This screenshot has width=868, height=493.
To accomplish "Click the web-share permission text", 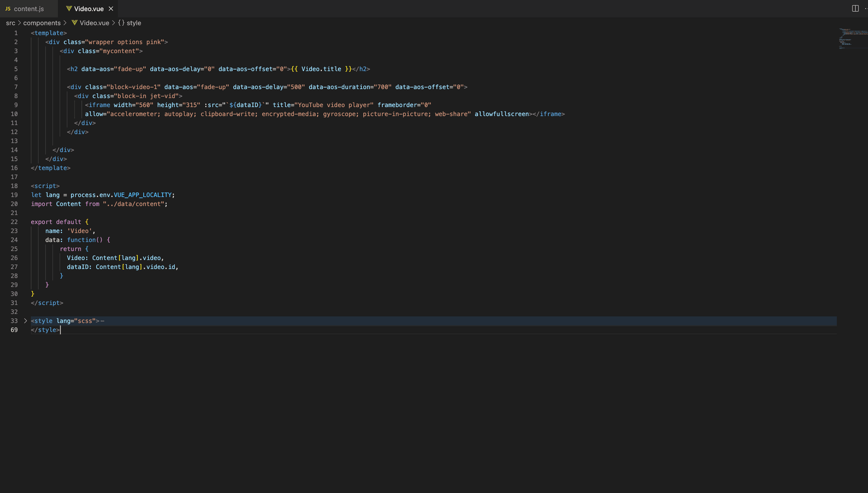I will pos(451,114).
